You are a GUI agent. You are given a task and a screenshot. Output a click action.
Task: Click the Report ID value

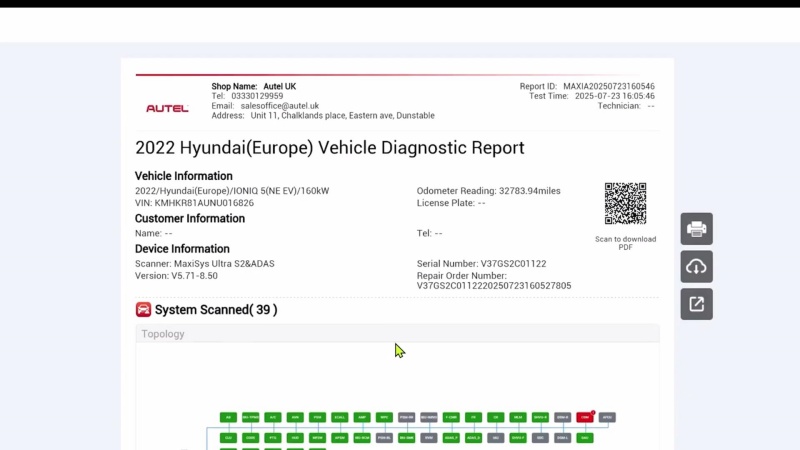(608, 87)
